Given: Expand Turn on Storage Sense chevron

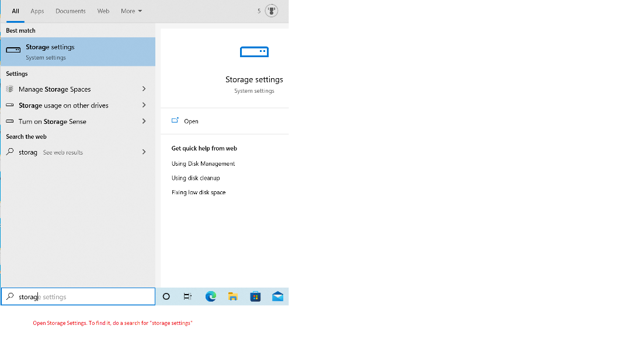Looking at the screenshot, I should 144,121.
